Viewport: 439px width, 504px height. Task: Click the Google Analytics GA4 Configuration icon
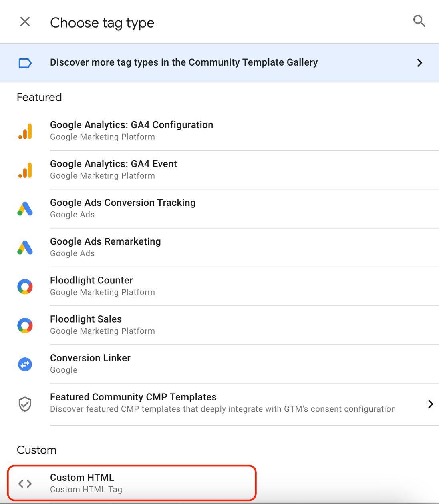25,130
